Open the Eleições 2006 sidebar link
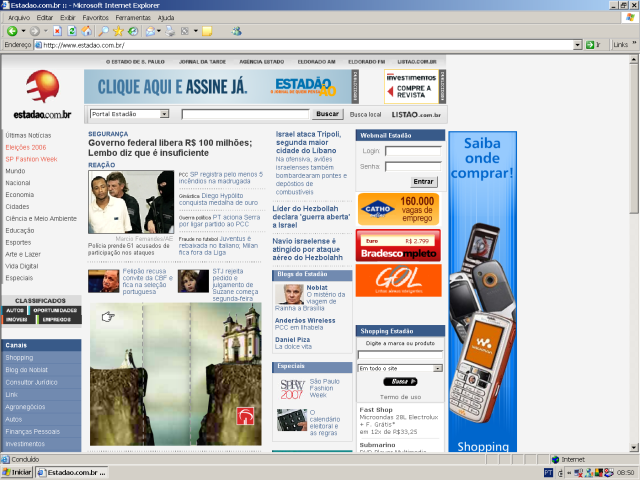640x480 pixels. click(x=25, y=147)
